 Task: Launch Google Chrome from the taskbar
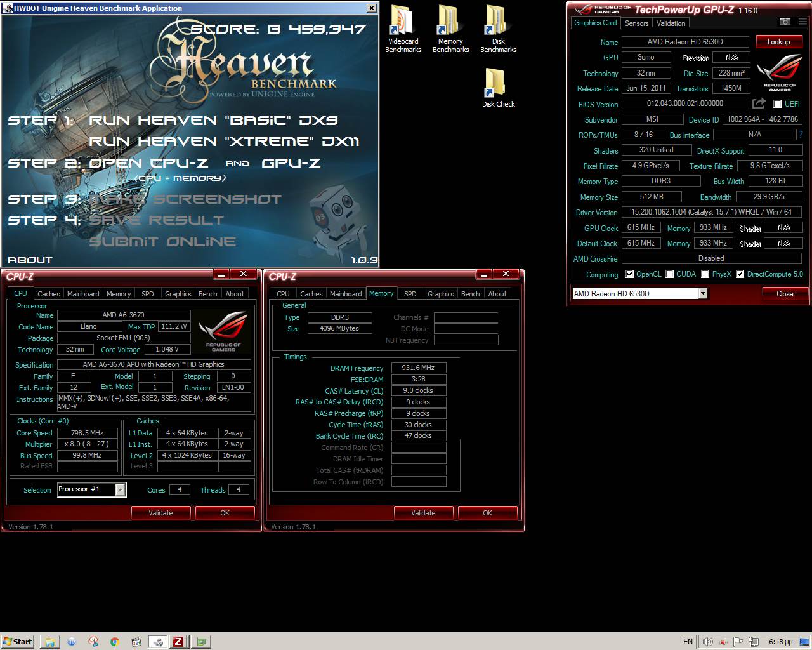tap(114, 642)
